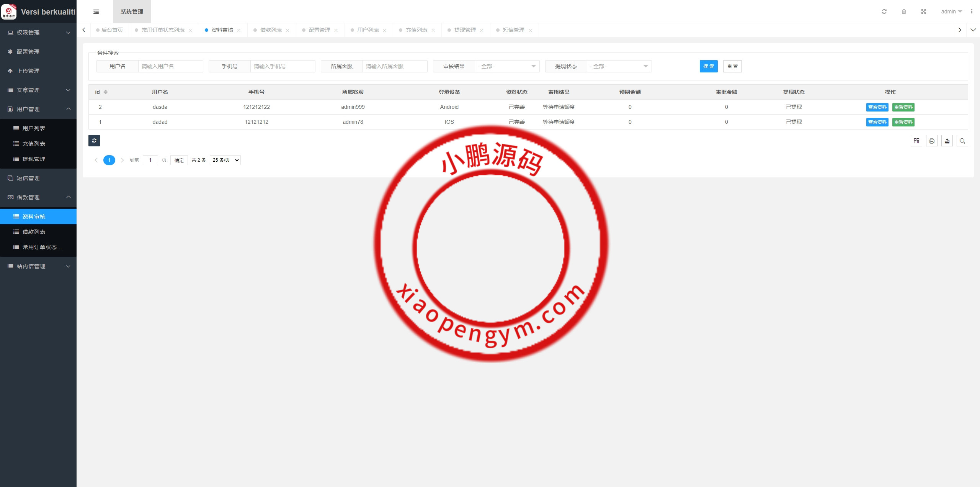Click the trash clear-cache icon
This screenshot has height=487, width=980.
tap(904, 11)
